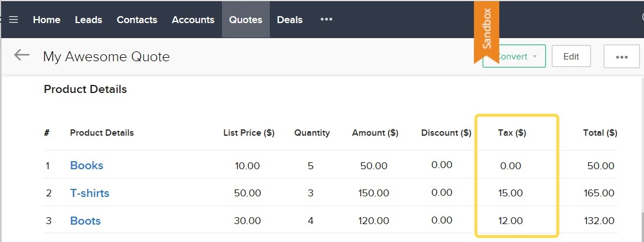This screenshot has width=644, height=242.
Task: Go to the Accounts tab
Action: tap(193, 20)
